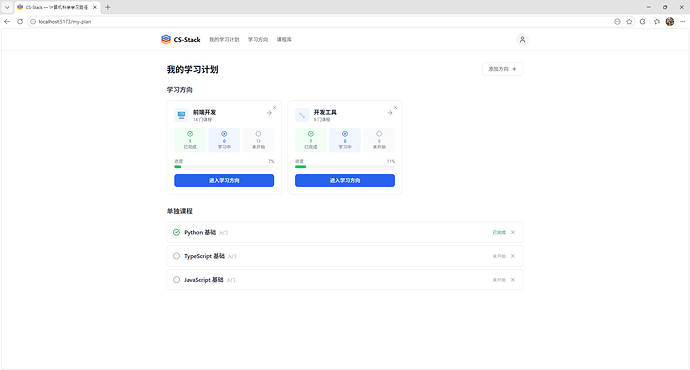690x370 pixels.
Task: Click 进入学习方向 button for 前端开发
Action: (224, 180)
